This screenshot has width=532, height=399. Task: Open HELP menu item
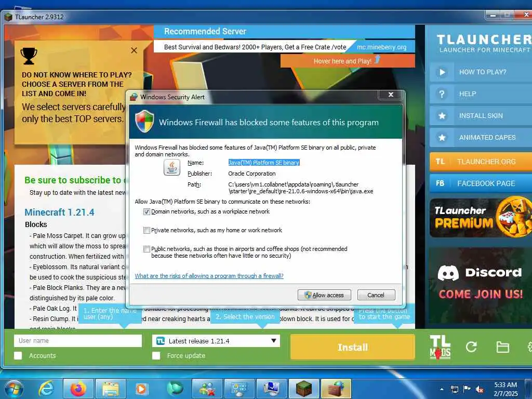(x=481, y=94)
